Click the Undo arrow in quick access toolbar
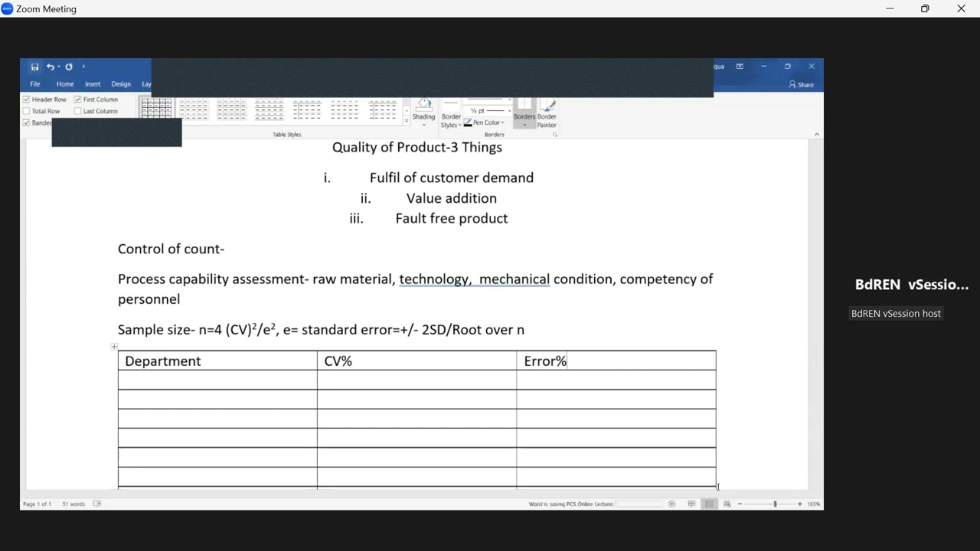Screen dimensions: 980x551 pos(50,67)
